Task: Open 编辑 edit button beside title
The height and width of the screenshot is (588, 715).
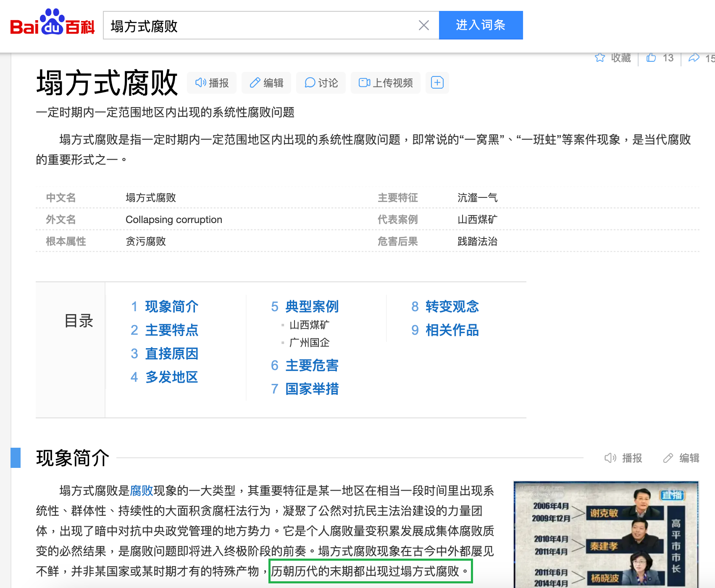Action: pyautogui.click(x=266, y=83)
